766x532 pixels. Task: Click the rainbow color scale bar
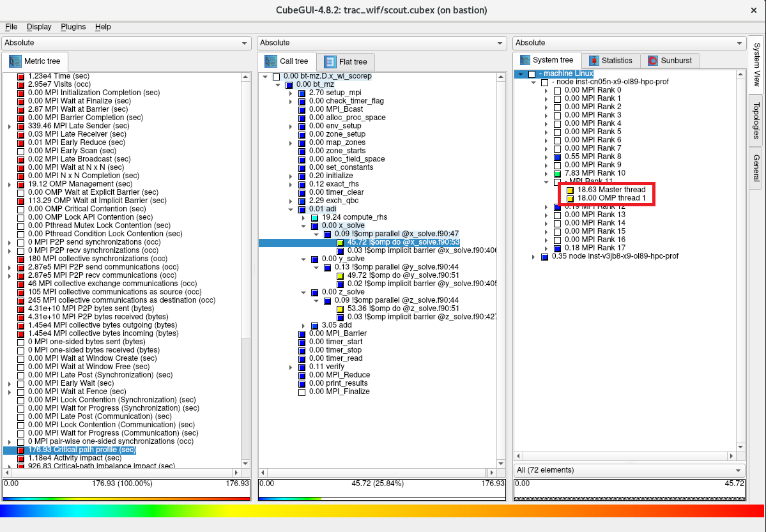pyautogui.click(x=382, y=511)
